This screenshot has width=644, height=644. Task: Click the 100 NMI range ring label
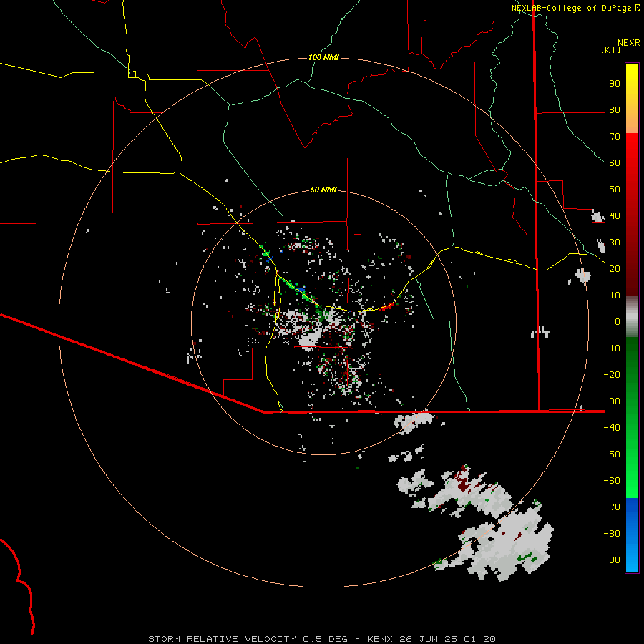tap(323, 57)
